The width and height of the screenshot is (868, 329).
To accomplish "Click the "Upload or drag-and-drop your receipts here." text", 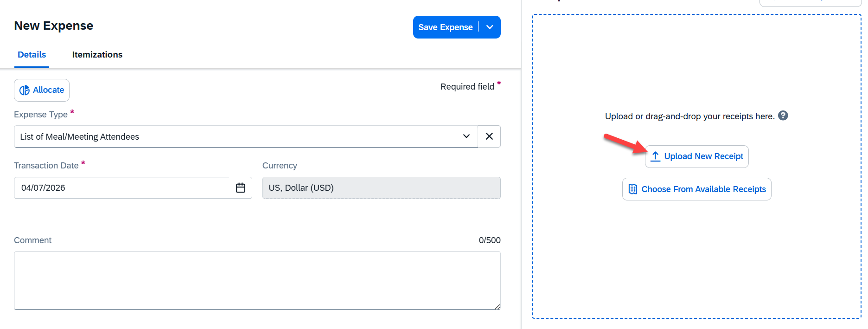I will (x=689, y=116).
